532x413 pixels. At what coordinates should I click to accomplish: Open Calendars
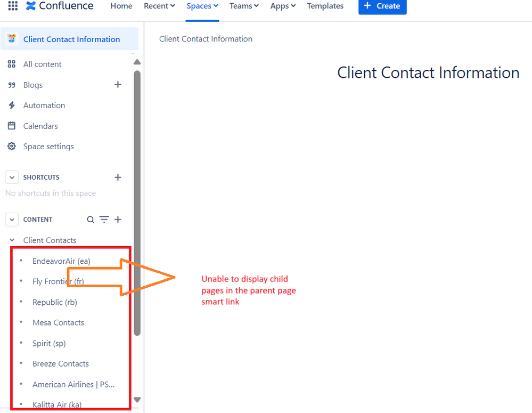pos(40,126)
